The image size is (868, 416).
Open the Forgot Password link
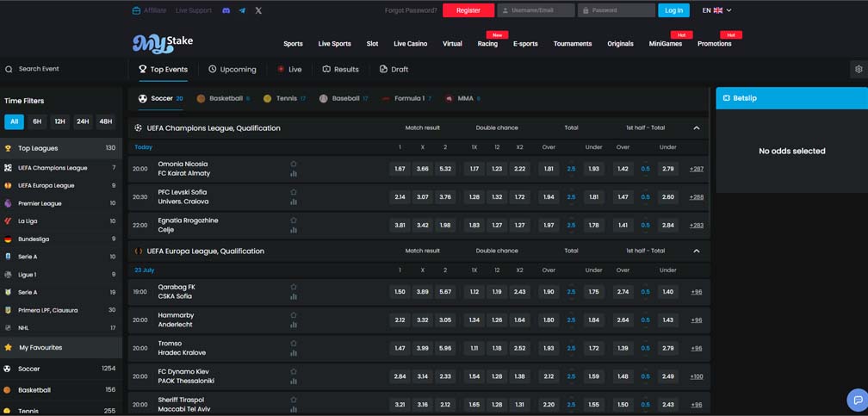coord(411,10)
